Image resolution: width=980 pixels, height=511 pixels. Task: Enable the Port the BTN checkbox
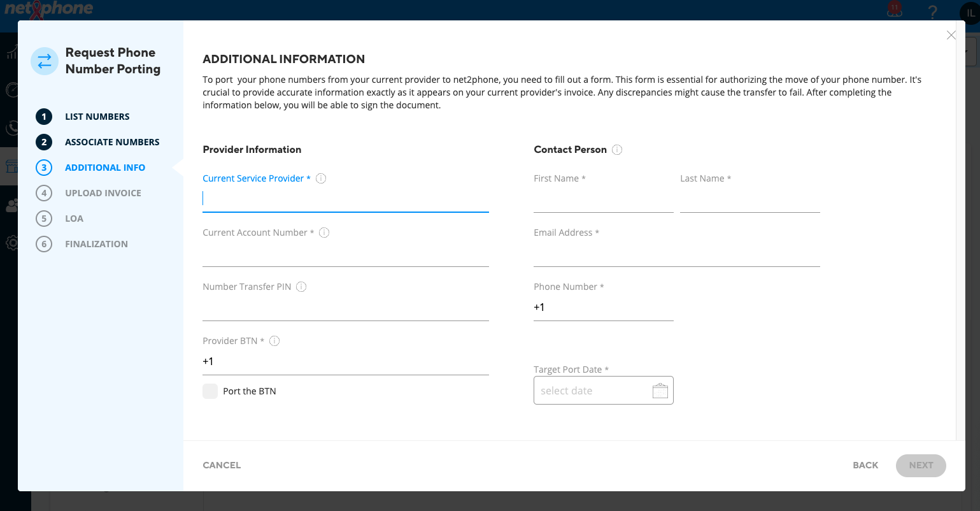210,391
